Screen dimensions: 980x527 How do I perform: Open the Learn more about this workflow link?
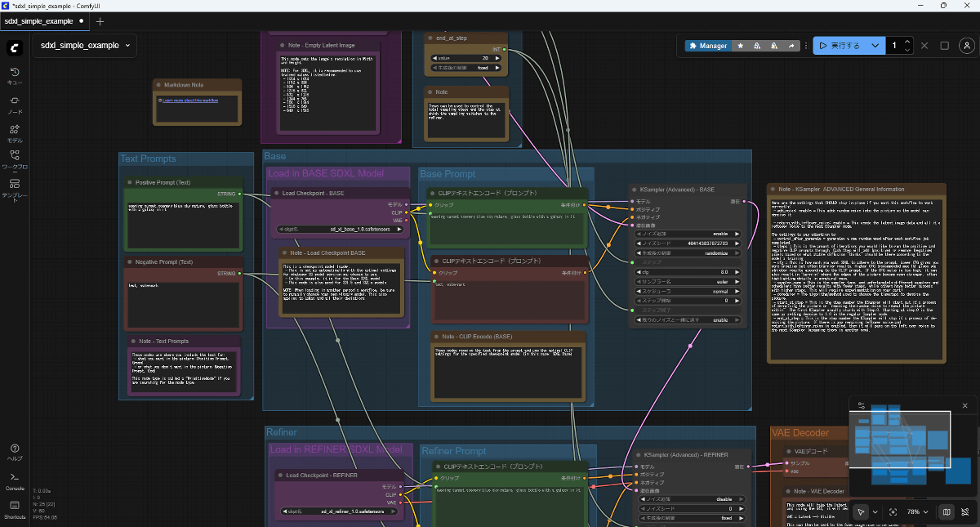(x=190, y=100)
